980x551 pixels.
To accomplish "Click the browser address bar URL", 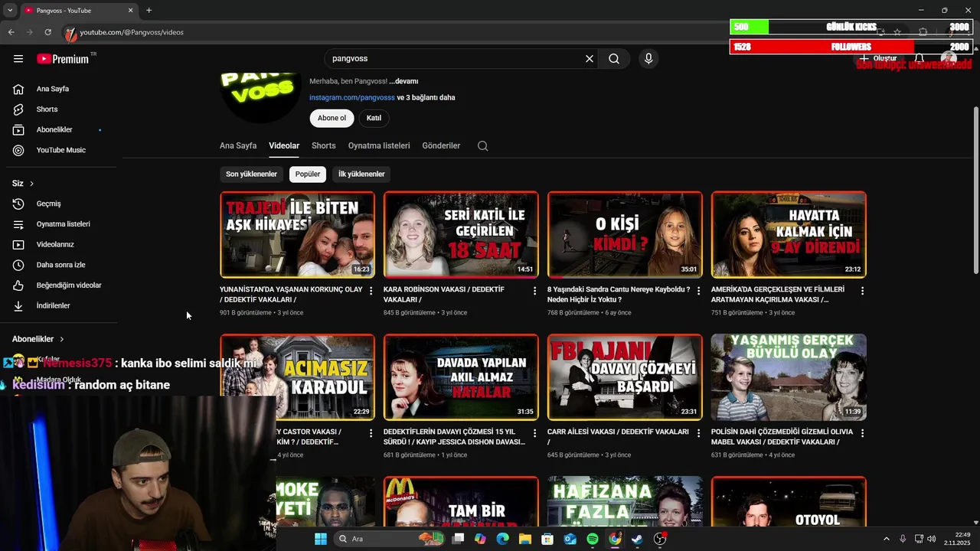I will [x=132, y=32].
